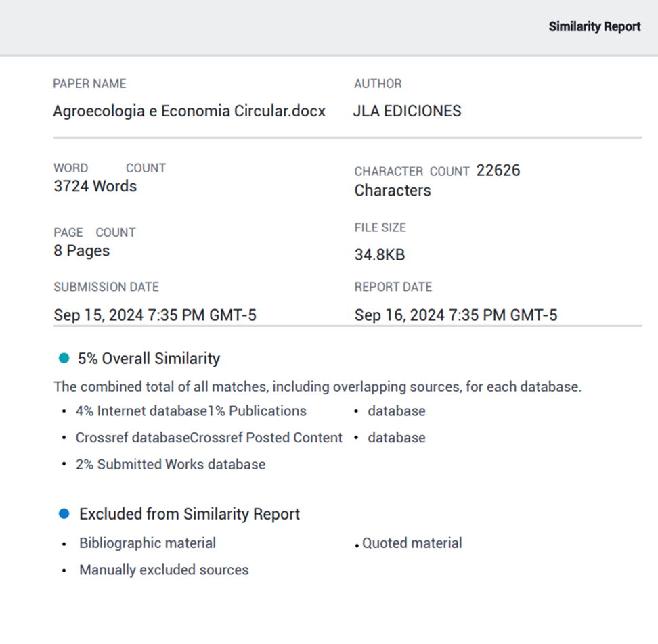Select the 34.8KB file size value
The height and width of the screenshot is (644, 658).
pos(379,255)
